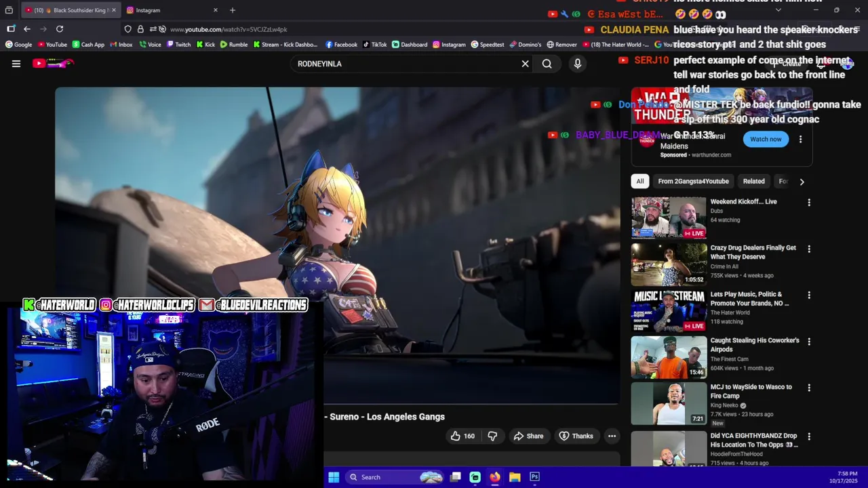868x488 pixels.
Task: Open the Speedtest bookmark
Action: pyautogui.click(x=488, y=45)
